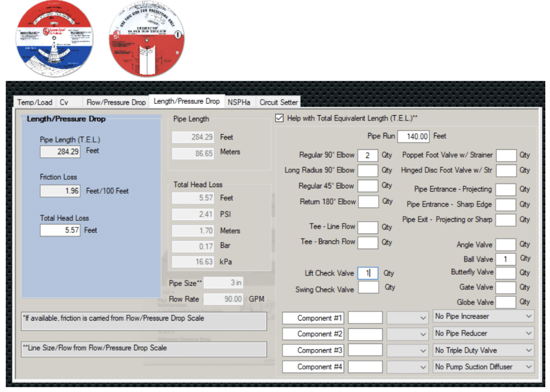
Task: Expand the No Pump Suction Diffuser dropdown
Action: (x=483, y=367)
